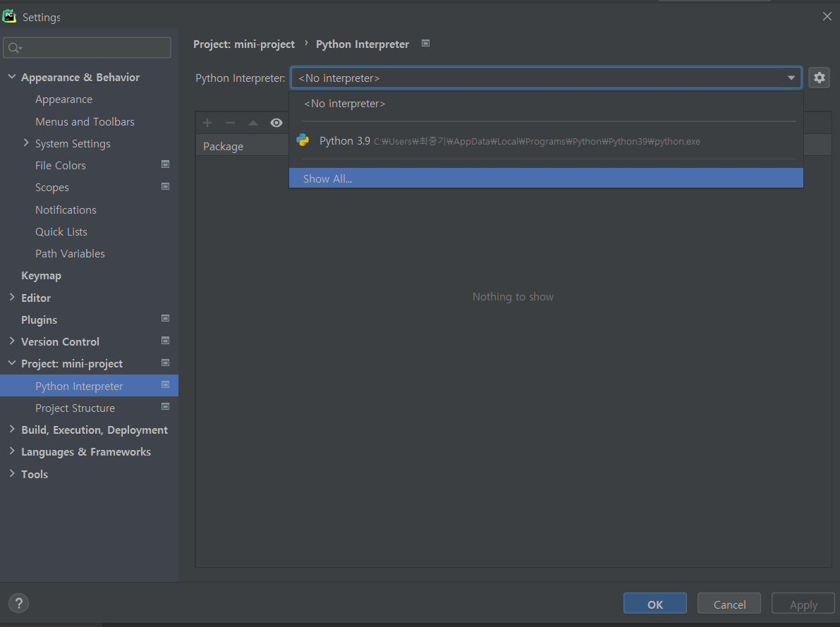Click the Package column header

point(223,146)
